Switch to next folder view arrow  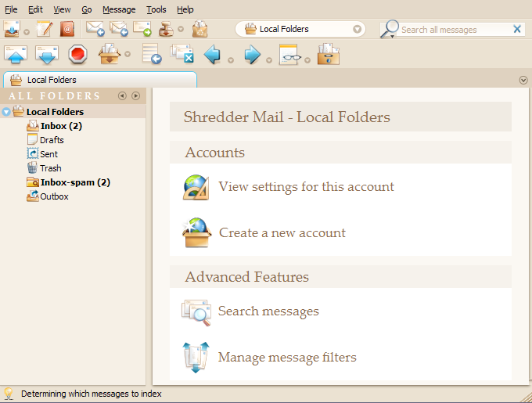click(135, 96)
